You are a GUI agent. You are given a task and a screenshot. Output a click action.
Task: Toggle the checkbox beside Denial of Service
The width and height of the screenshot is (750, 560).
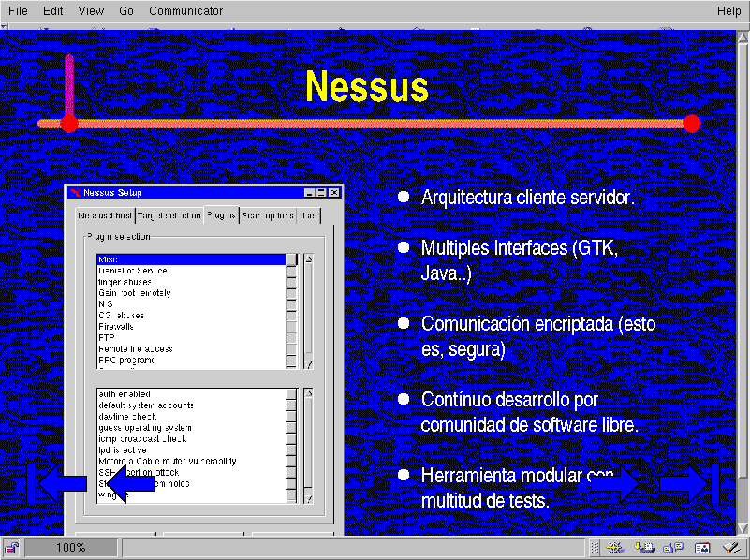(291, 271)
